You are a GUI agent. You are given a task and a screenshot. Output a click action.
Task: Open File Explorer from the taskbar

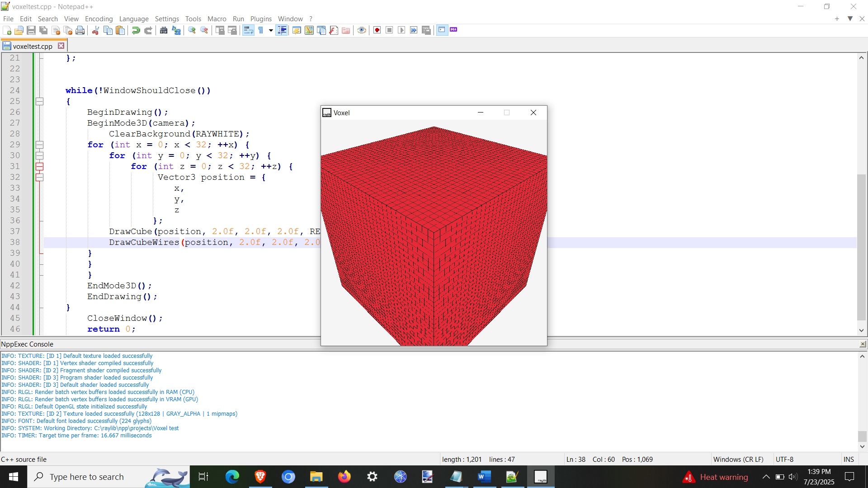(316, 477)
